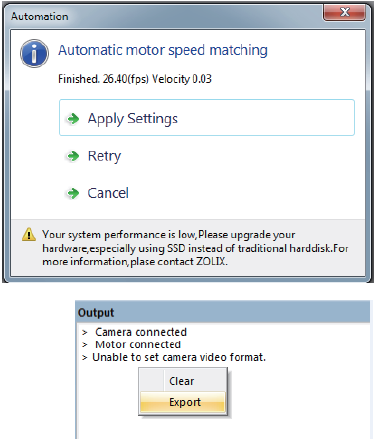Click the arrow marker before 'Camera connected'
The image size is (377, 439).
(85, 332)
